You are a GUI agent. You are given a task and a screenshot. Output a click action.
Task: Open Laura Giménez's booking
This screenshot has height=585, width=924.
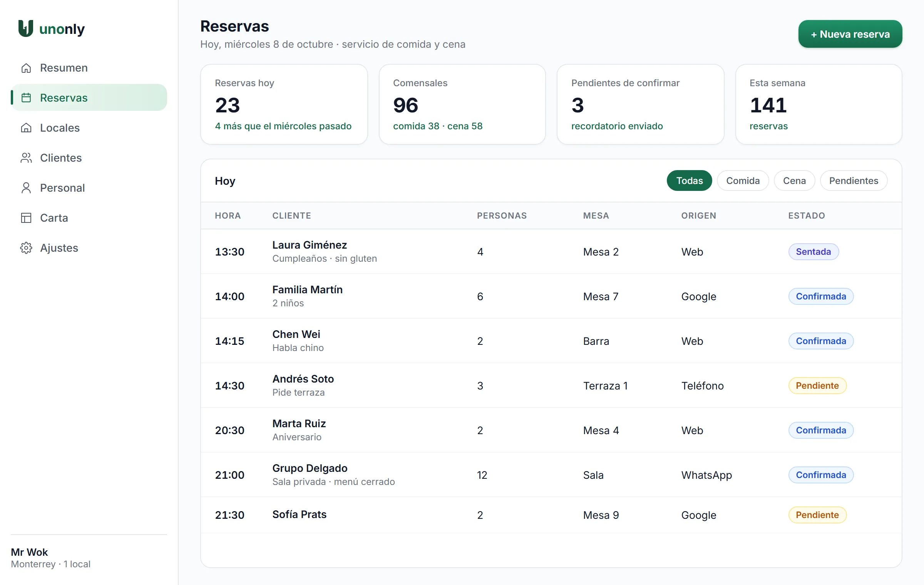(x=551, y=252)
